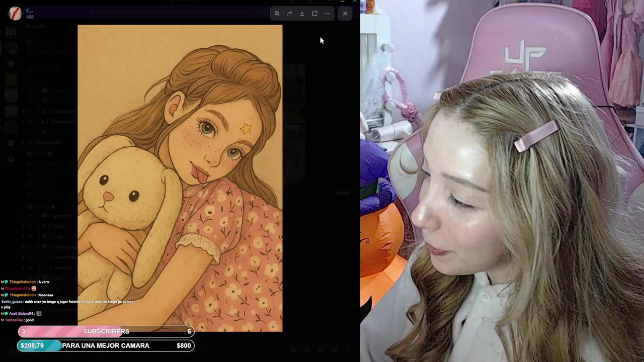Click CarlosCaa's 'good' chat message

(18, 320)
